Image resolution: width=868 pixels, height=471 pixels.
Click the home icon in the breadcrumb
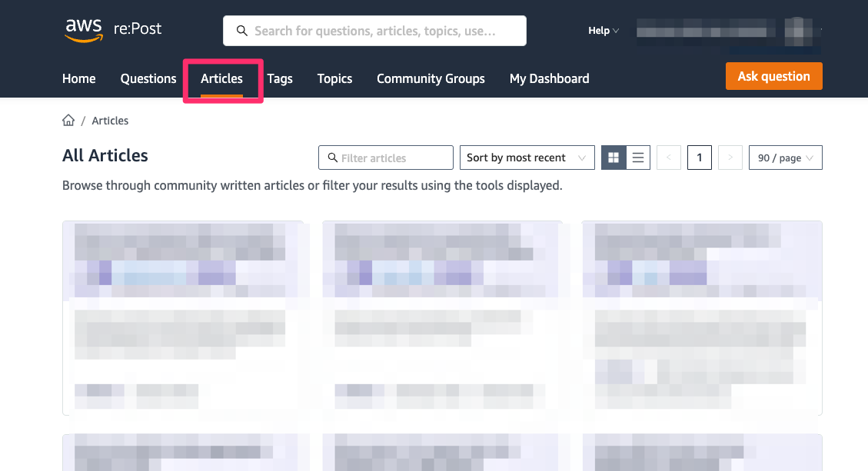[x=68, y=120]
